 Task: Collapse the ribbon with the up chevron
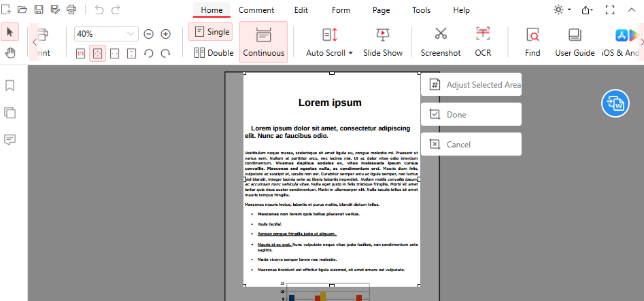(632, 10)
